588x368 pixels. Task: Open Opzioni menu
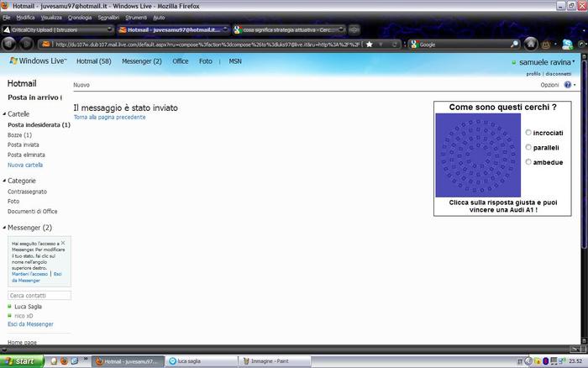point(549,85)
